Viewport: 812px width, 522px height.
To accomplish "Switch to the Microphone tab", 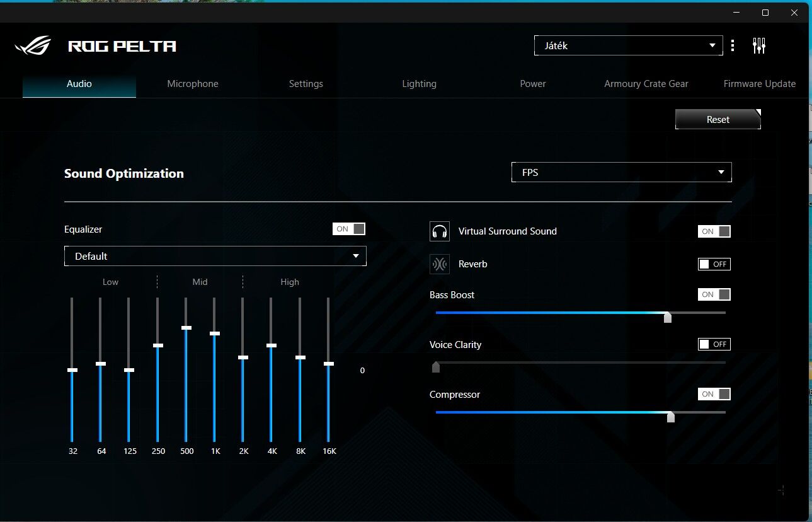I will click(x=193, y=84).
